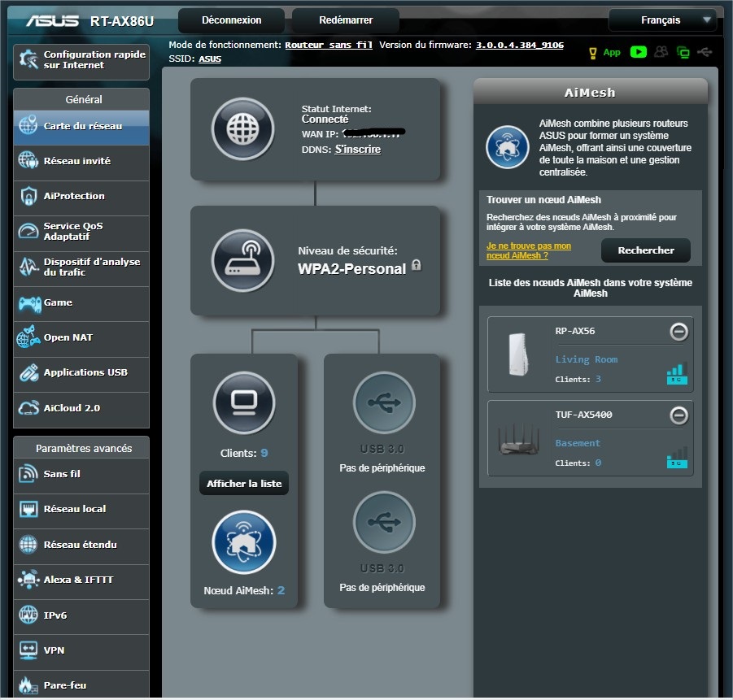Click the S'inscrire DDNS link
This screenshot has height=700, width=733.
pyautogui.click(x=358, y=150)
